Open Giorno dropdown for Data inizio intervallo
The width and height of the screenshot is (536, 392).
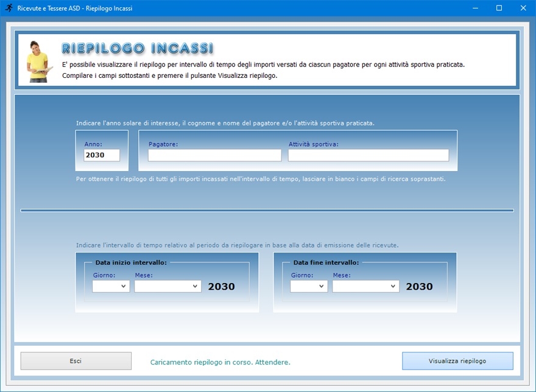tap(111, 287)
